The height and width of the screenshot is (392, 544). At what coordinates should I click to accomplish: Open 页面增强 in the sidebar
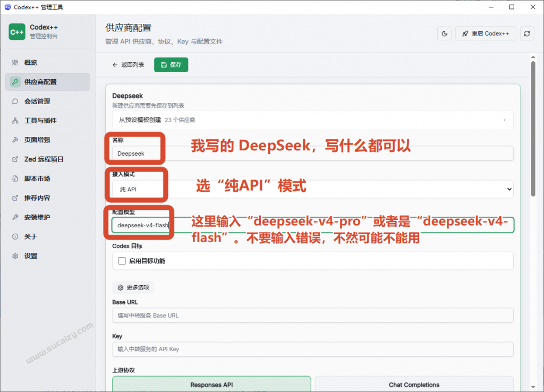pyautogui.click(x=48, y=140)
